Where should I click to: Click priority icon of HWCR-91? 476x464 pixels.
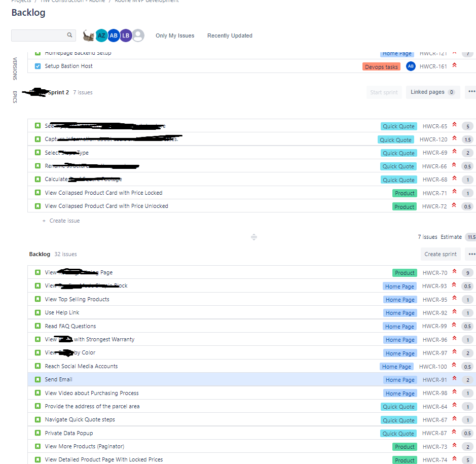pos(454,378)
